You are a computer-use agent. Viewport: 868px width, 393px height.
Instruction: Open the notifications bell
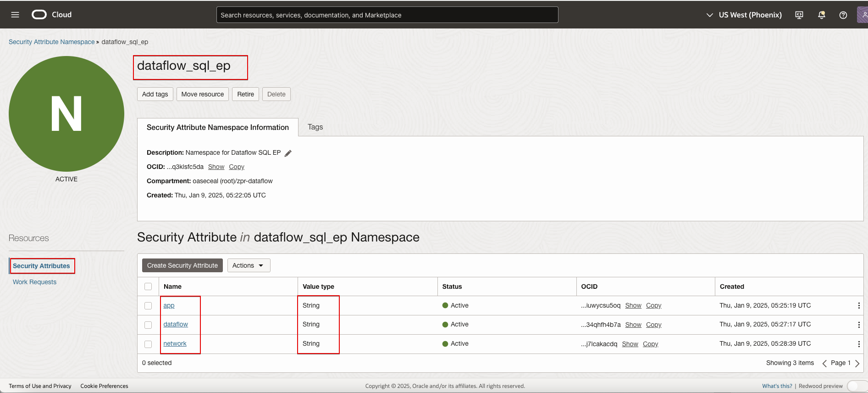tap(821, 15)
